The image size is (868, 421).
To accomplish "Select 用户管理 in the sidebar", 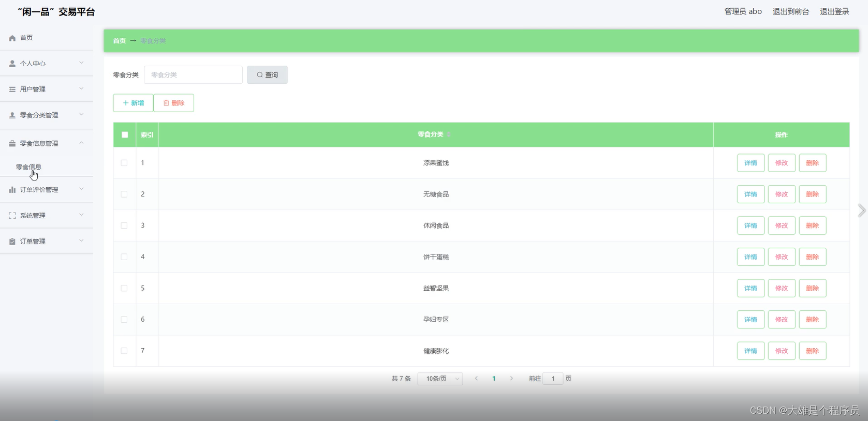I will click(33, 89).
